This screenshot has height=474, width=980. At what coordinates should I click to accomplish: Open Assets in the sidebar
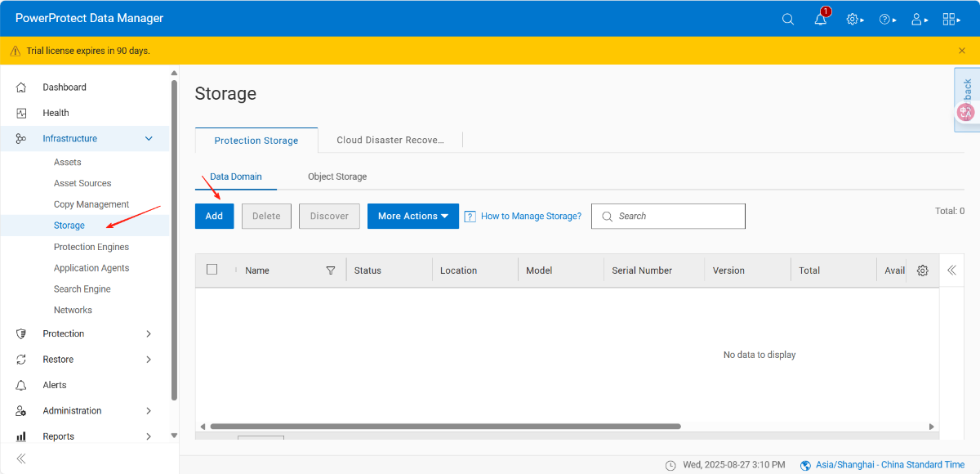click(68, 162)
